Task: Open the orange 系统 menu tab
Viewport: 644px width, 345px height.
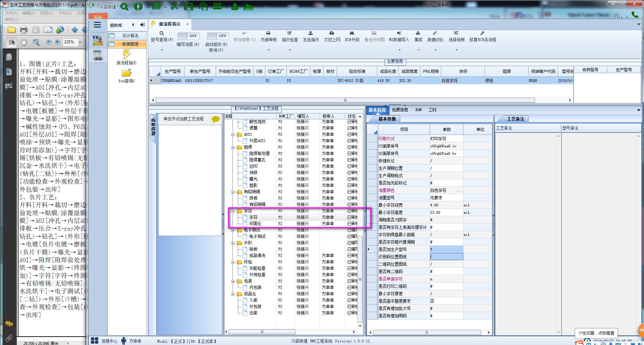Action: click(98, 16)
